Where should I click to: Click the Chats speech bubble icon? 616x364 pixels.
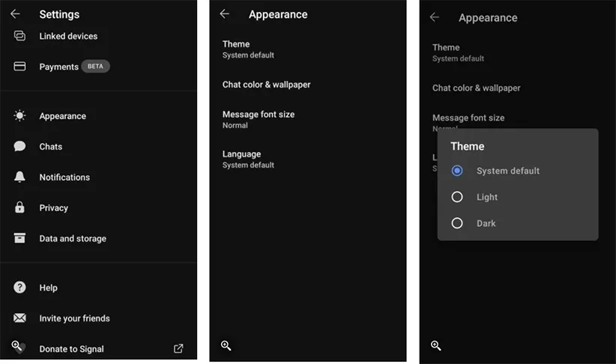click(x=20, y=147)
